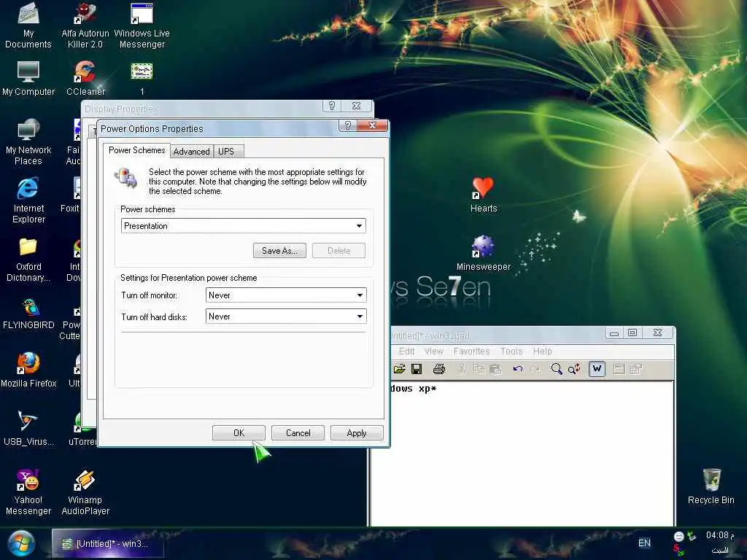The height and width of the screenshot is (560, 747).
Task: Open the desktop file named 1
Action: (x=142, y=79)
